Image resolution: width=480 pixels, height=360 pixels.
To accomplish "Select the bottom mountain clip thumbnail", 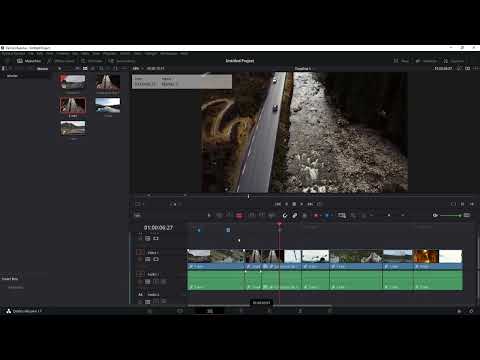I will click(73, 128).
